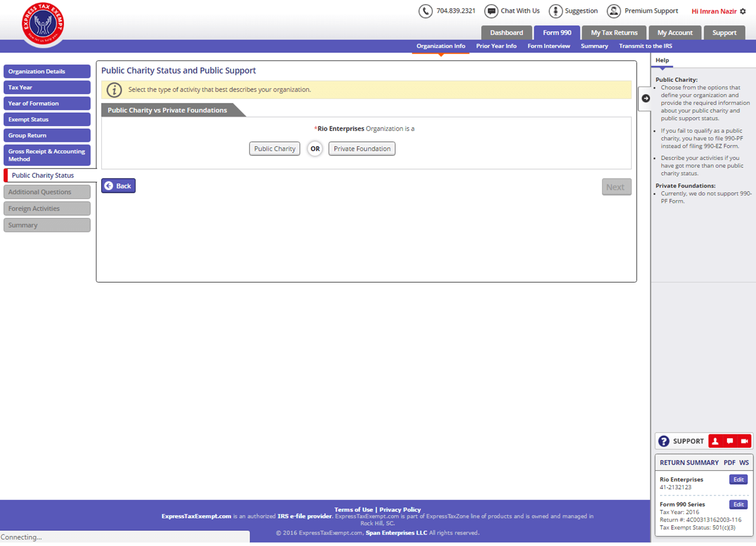Image resolution: width=756 pixels, height=546 pixels.
Task: Edit Rio Enterprises organization details
Action: pyautogui.click(x=739, y=480)
